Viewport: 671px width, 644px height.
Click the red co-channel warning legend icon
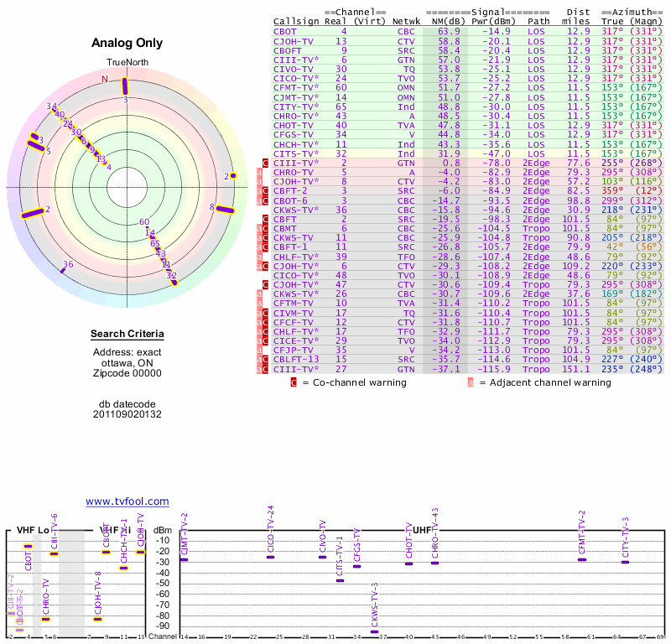click(x=294, y=382)
